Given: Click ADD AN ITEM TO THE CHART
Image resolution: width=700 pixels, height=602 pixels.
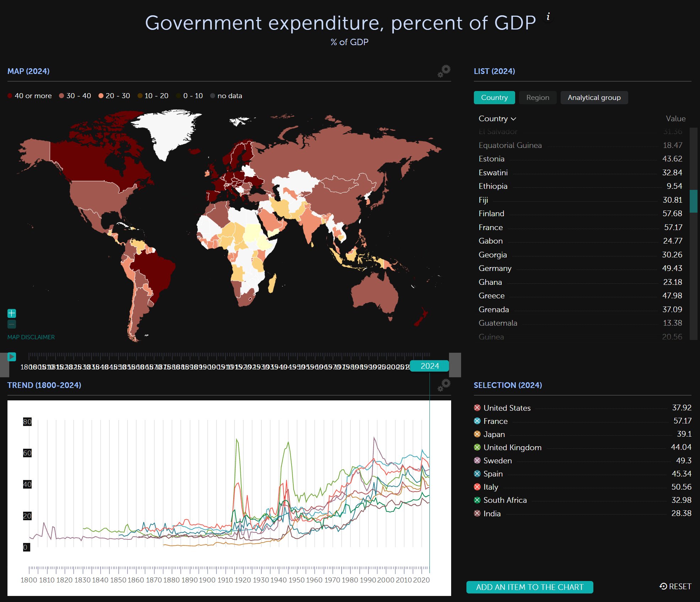Looking at the screenshot, I should [x=530, y=587].
